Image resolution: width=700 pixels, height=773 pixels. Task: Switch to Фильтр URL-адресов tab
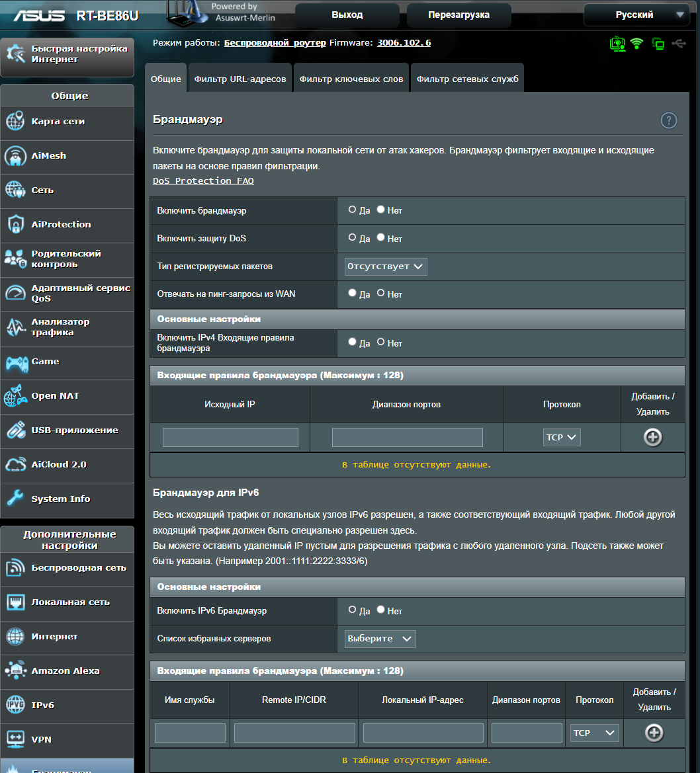click(x=240, y=79)
